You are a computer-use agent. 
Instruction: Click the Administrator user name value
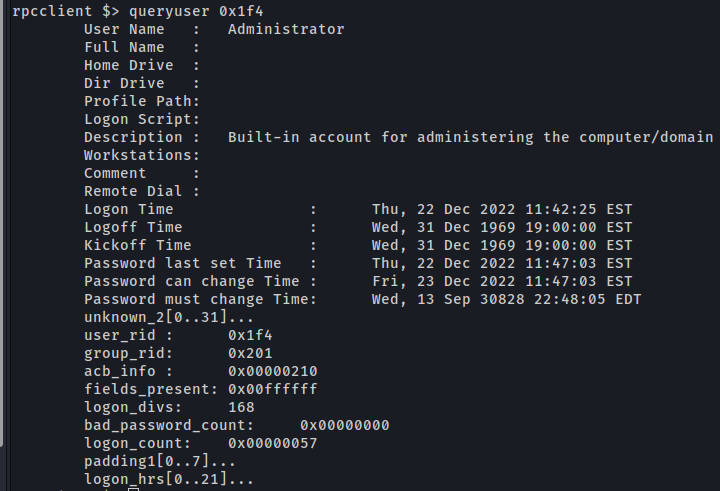pyautogui.click(x=286, y=29)
